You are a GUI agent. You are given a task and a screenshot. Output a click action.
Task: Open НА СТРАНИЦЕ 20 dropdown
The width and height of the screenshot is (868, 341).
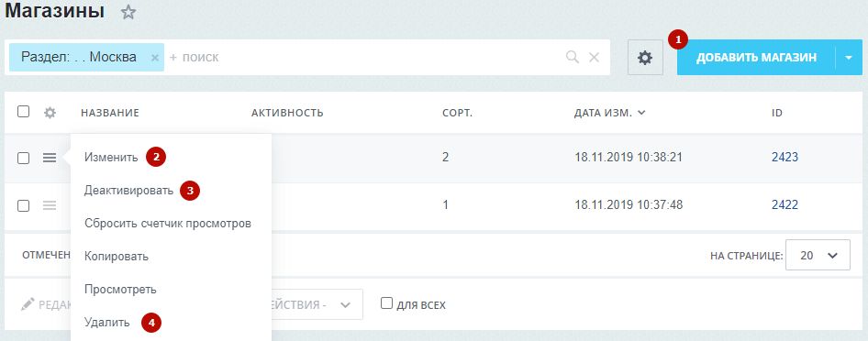pyautogui.click(x=818, y=255)
